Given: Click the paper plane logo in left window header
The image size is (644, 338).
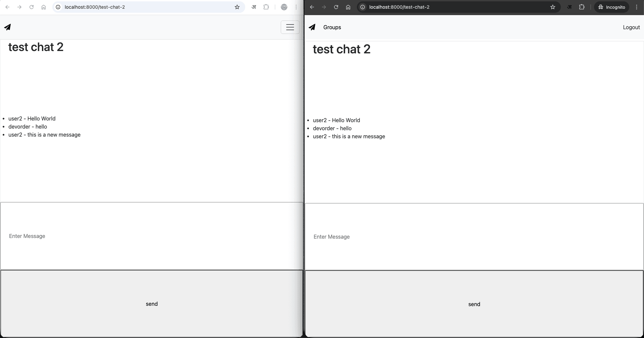Looking at the screenshot, I should 7,27.
